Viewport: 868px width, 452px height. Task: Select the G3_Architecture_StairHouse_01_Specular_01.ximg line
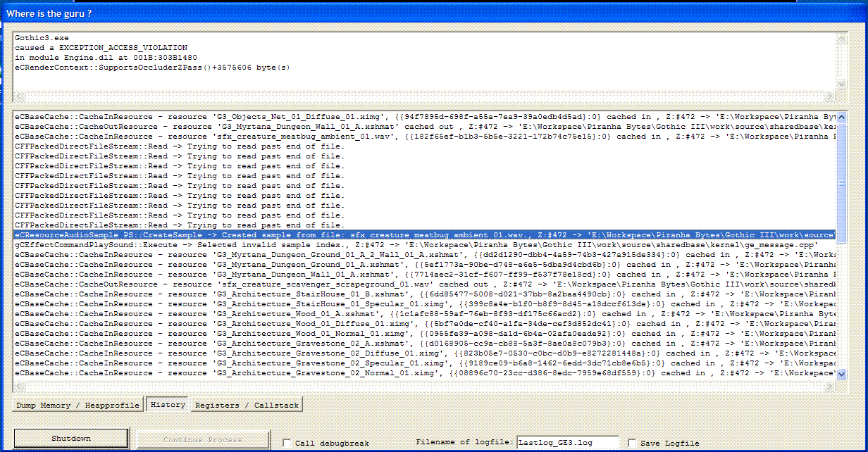pyautogui.click(x=425, y=303)
